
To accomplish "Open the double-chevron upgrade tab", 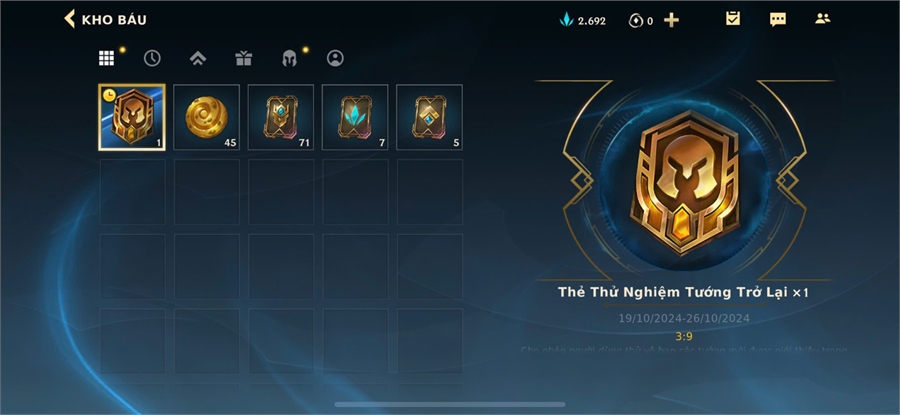I will pos(198,58).
